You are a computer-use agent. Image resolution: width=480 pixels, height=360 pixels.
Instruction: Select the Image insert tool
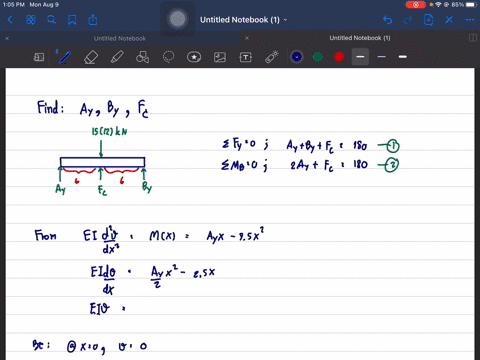pyautogui.click(x=220, y=57)
